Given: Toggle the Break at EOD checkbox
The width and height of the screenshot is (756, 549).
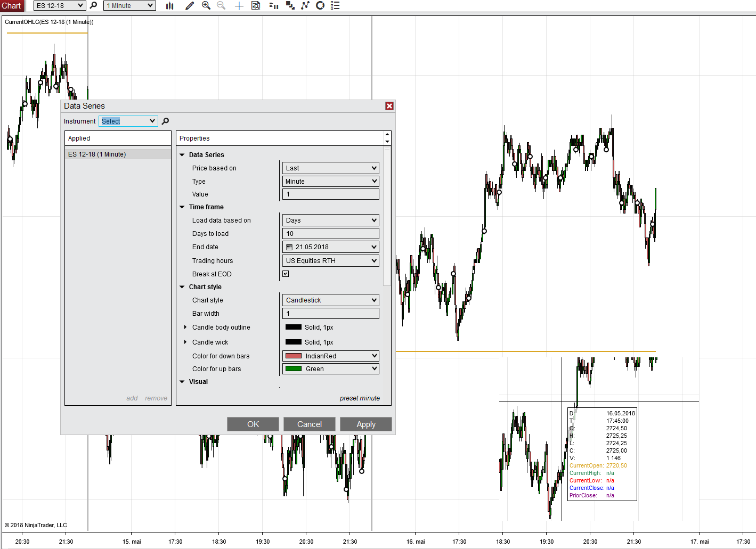Looking at the screenshot, I should coord(286,274).
